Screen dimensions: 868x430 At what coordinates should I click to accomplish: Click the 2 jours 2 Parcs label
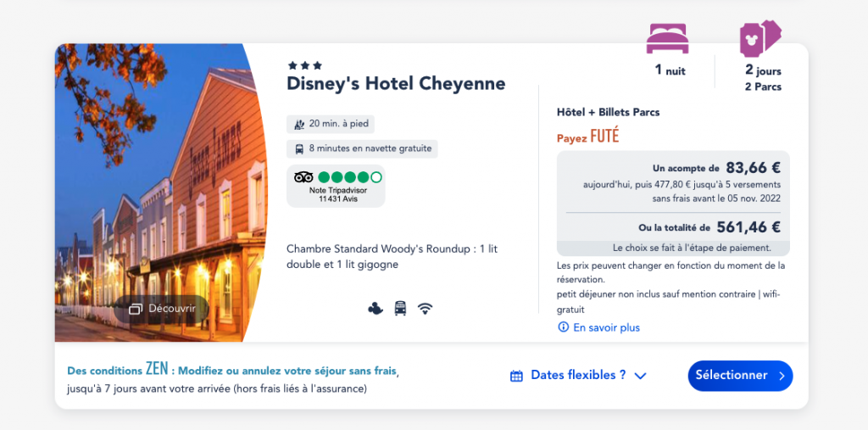point(763,77)
